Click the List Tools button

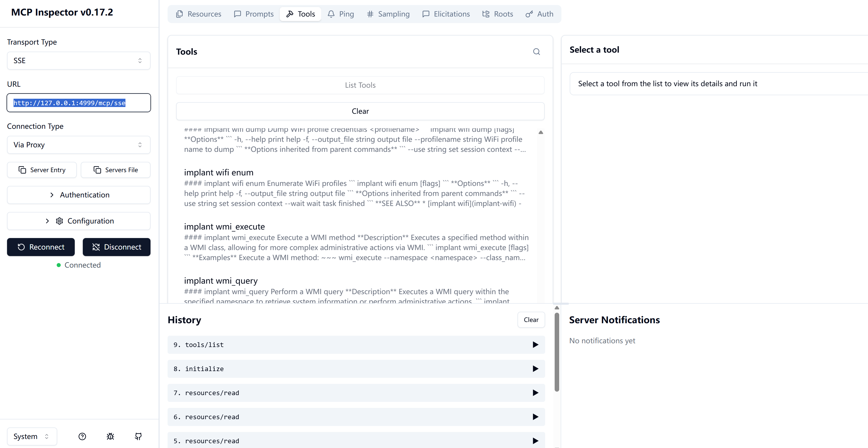pyautogui.click(x=360, y=85)
